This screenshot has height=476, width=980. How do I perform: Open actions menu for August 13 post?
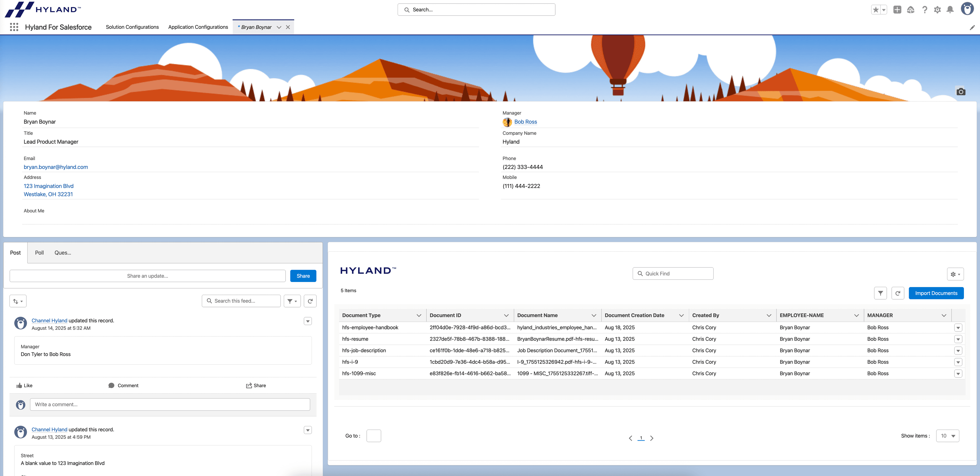(308, 430)
